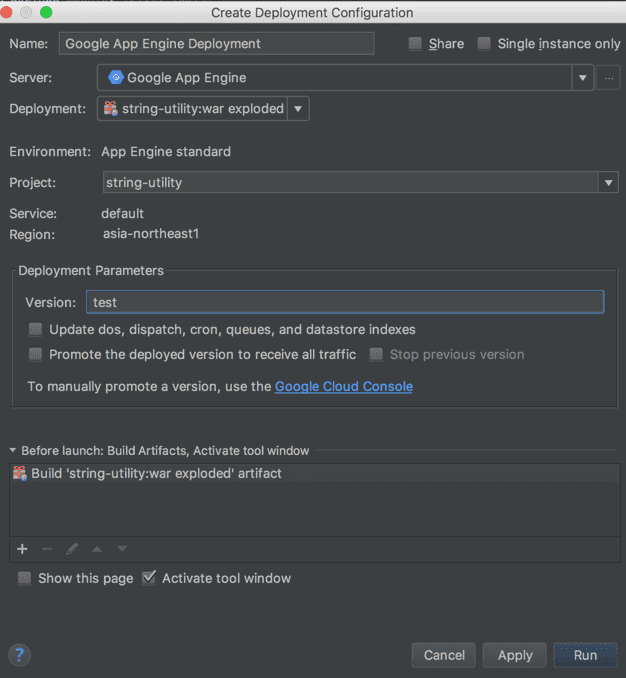
Task: Enable Update dos, dispatch, cron checkbox
Action: [36, 329]
